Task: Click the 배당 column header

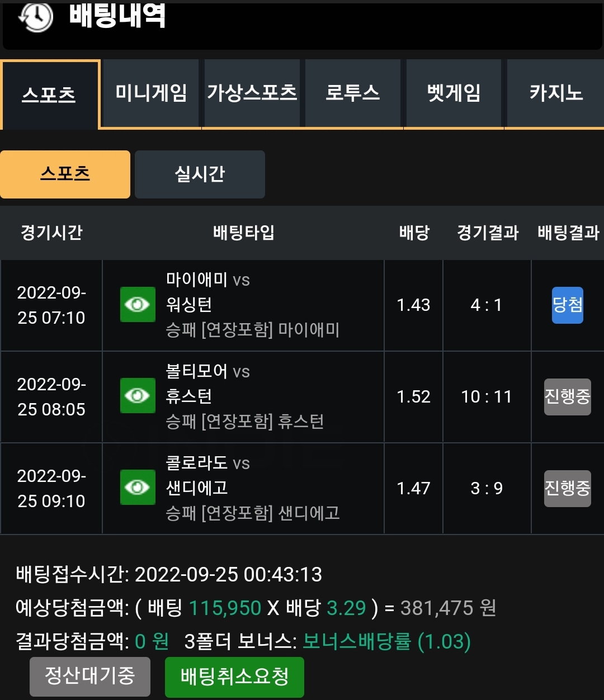Action: (414, 233)
